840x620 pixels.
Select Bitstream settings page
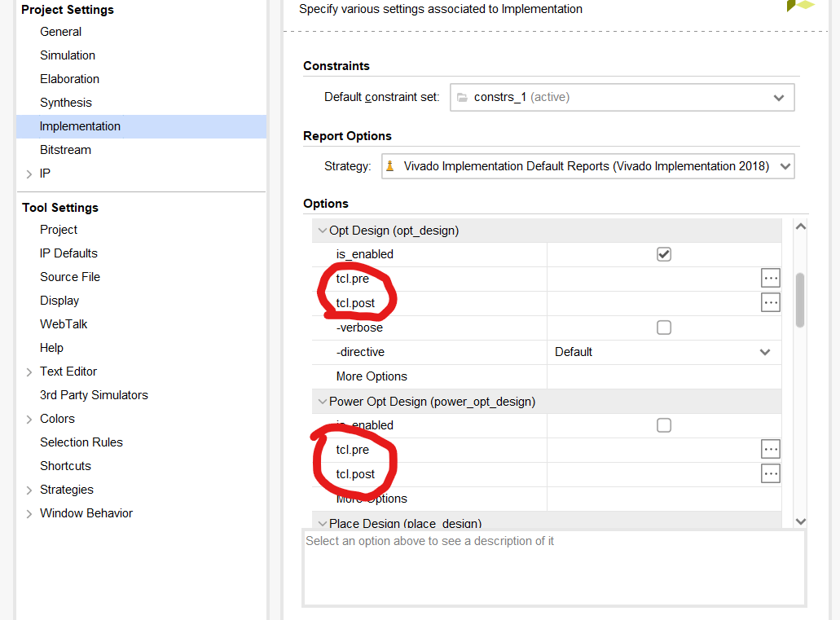point(65,150)
